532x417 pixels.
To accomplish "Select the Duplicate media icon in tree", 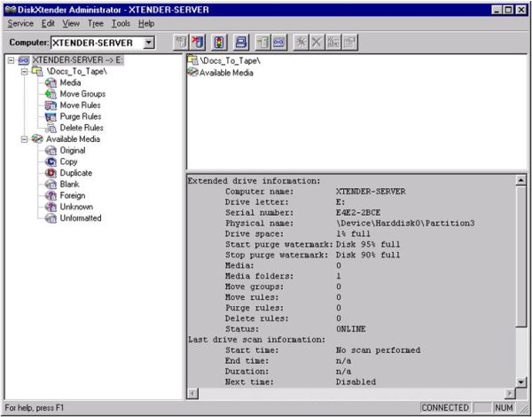I will click(51, 173).
